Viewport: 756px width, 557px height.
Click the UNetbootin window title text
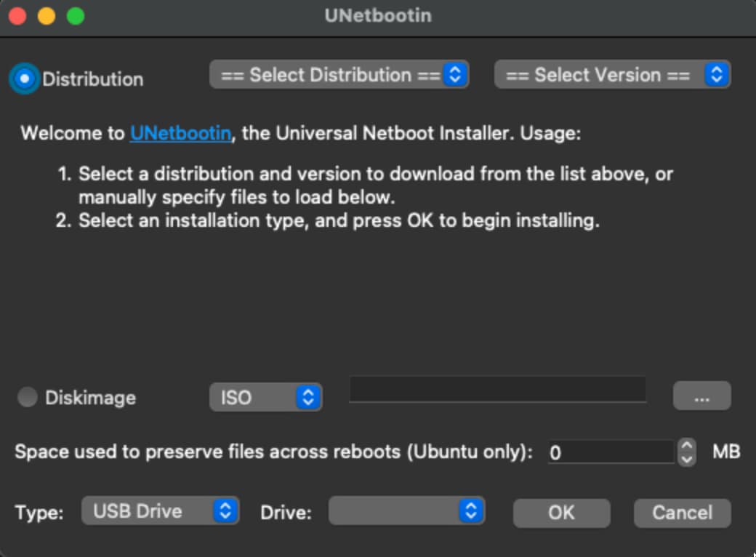pyautogui.click(x=377, y=15)
